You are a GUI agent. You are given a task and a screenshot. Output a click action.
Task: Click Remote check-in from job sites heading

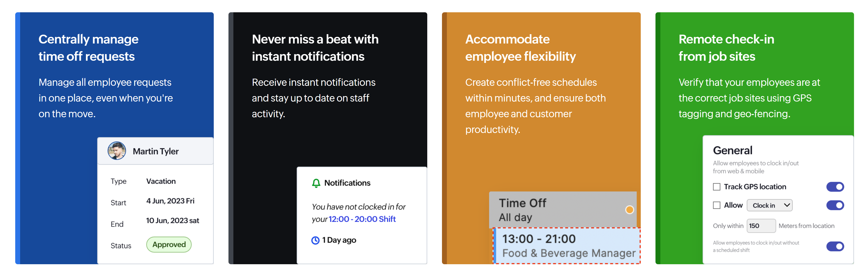coord(726,48)
